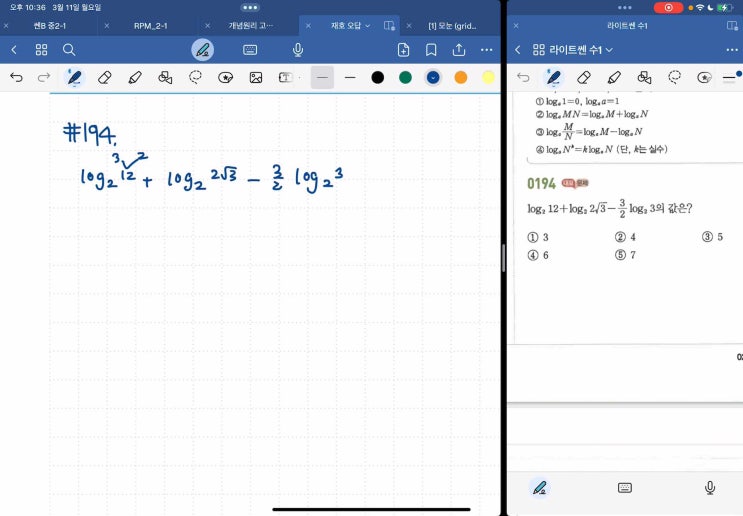743x516 pixels.
Task: Open search with the magnifying glass icon
Action: point(69,49)
